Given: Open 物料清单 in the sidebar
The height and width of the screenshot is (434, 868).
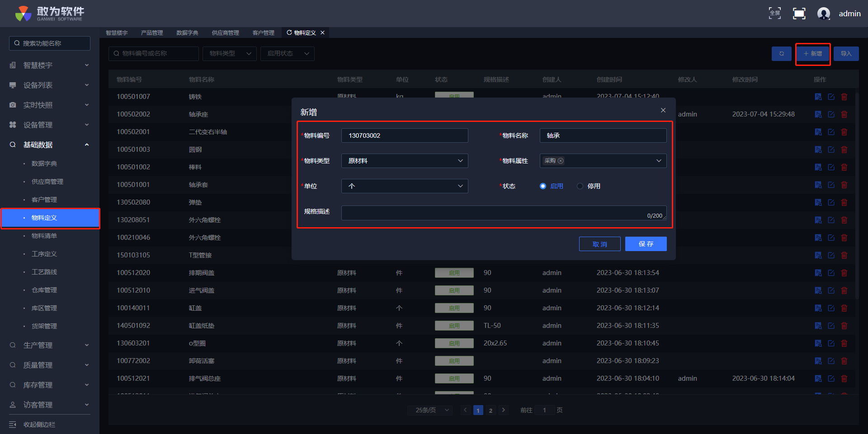Looking at the screenshot, I should coord(44,236).
